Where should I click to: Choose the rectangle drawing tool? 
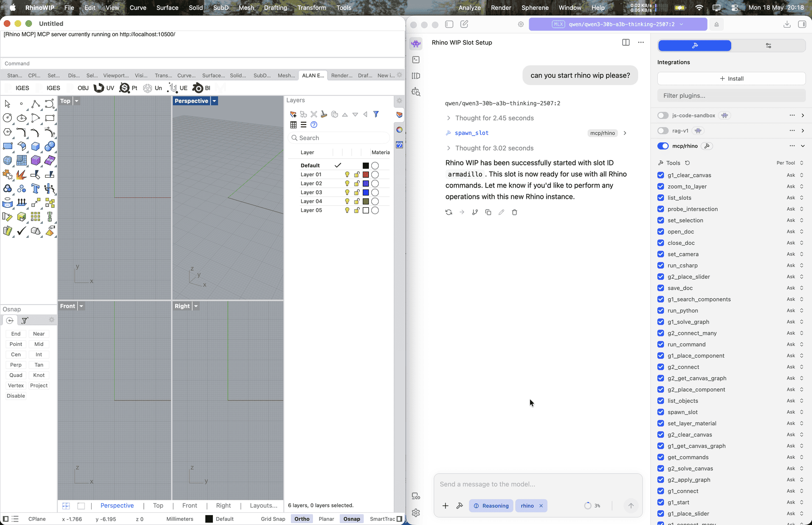point(50,118)
